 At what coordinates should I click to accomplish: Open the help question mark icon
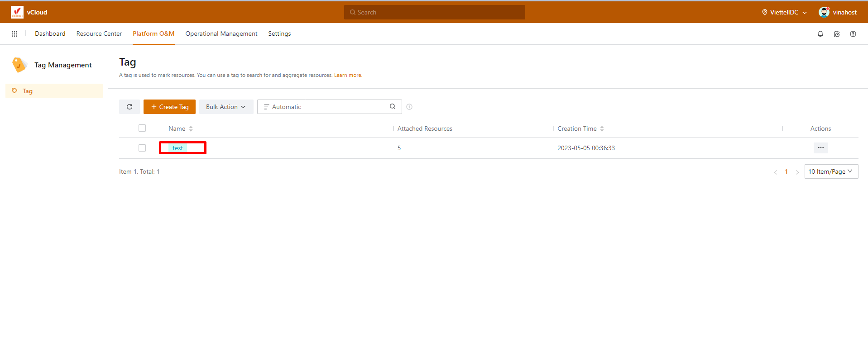853,34
